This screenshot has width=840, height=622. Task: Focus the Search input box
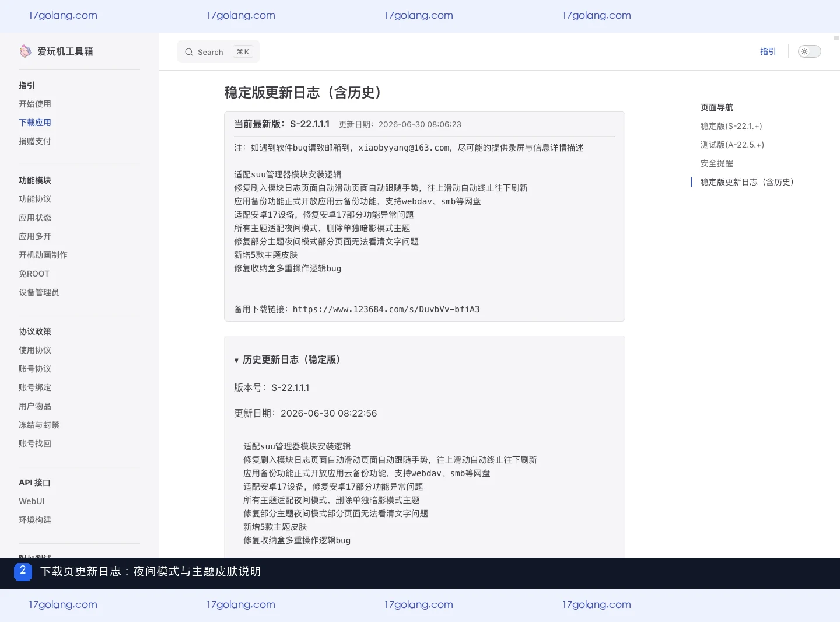[x=218, y=52]
